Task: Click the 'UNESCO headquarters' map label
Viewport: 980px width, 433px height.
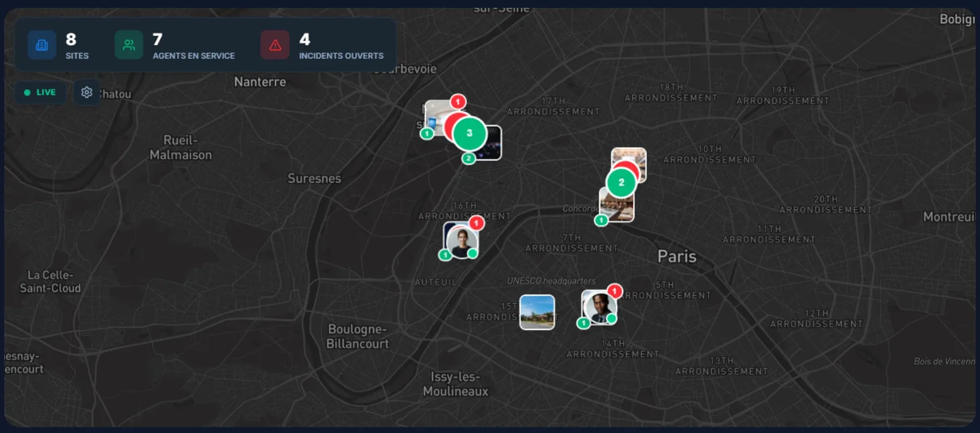Action: coord(551,281)
